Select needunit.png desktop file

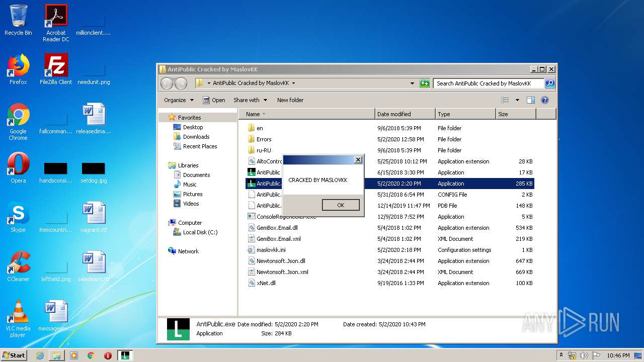click(94, 72)
